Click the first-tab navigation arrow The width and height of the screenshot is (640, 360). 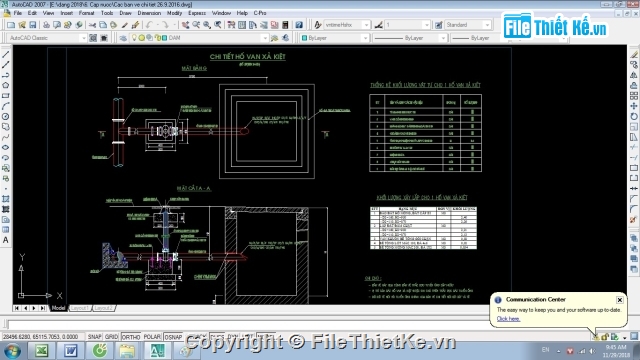click(17, 308)
